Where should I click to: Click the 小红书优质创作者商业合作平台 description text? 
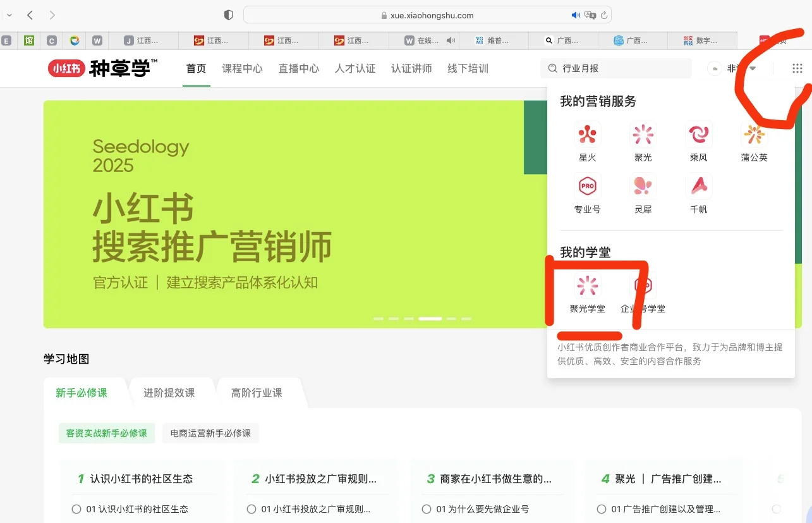(670, 354)
